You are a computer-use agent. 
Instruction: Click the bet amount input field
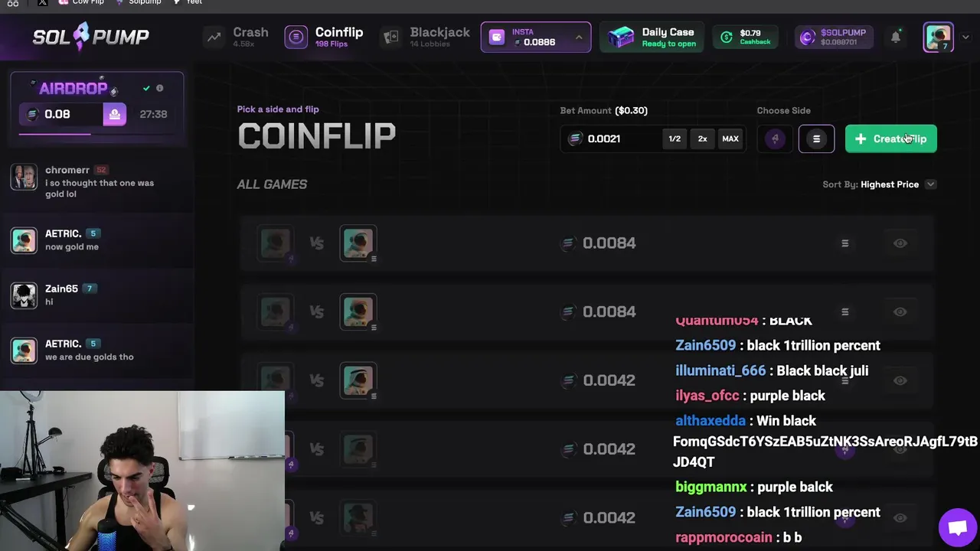click(x=612, y=139)
